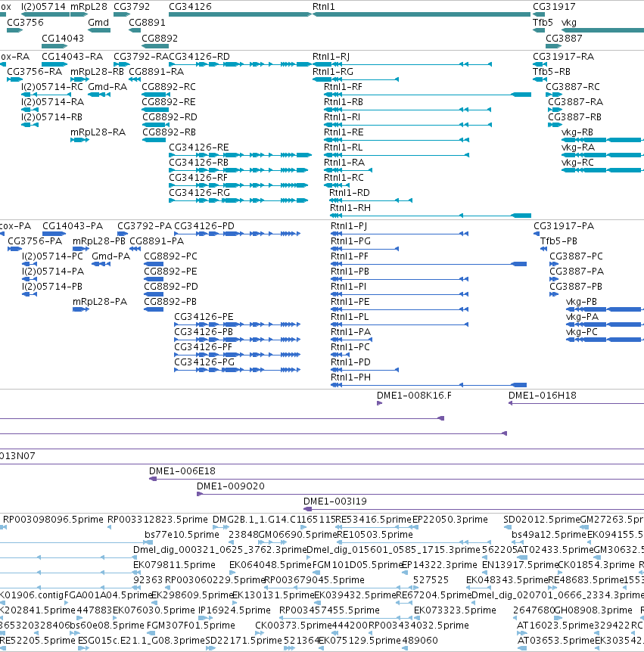Viewport: 644px width, 652px height.
Task: Click the CG3792 gene label
Action: click(x=132, y=7)
